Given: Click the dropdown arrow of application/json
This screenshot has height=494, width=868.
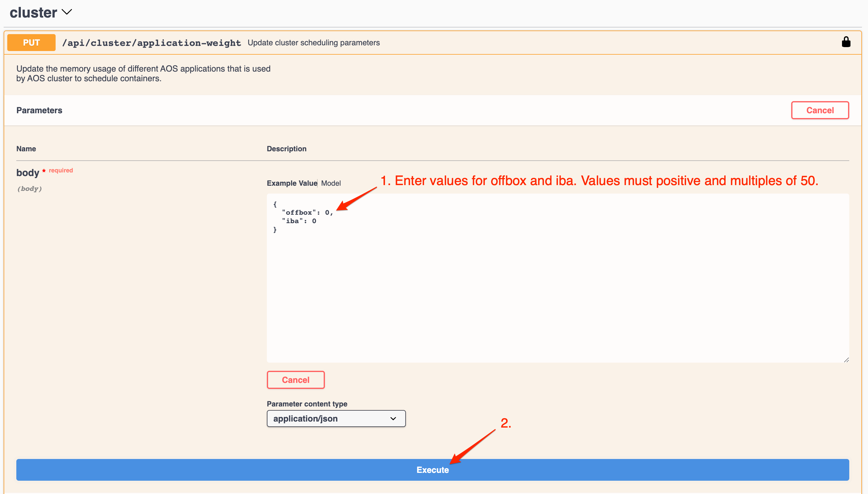Looking at the screenshot, I should pyautogui.click(x=393, y=418).
